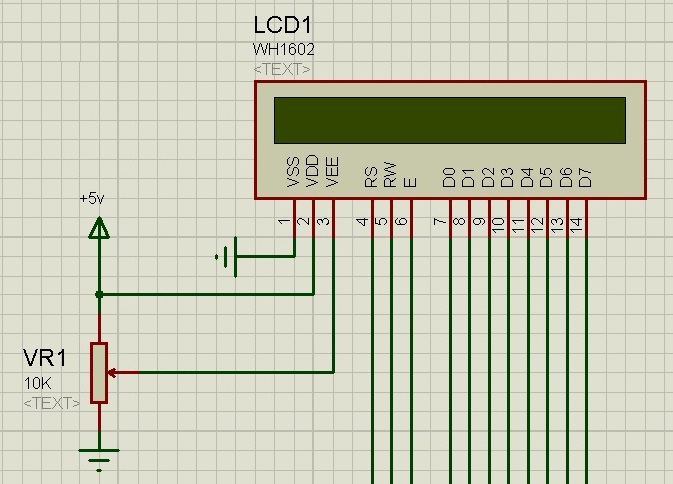The image size is (673, 484).
Task: Click pin number 10 of LCD1
Action: coord(498,225)
